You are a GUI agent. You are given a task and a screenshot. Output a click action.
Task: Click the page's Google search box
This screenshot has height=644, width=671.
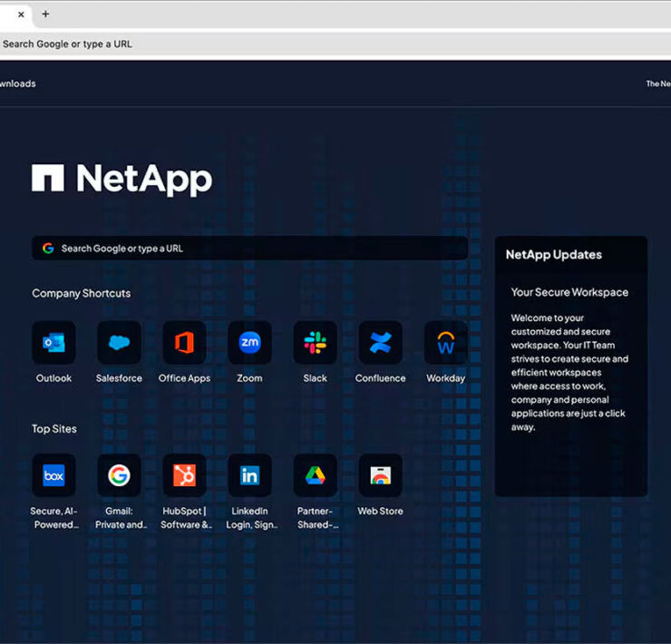[x=249, y=249]
